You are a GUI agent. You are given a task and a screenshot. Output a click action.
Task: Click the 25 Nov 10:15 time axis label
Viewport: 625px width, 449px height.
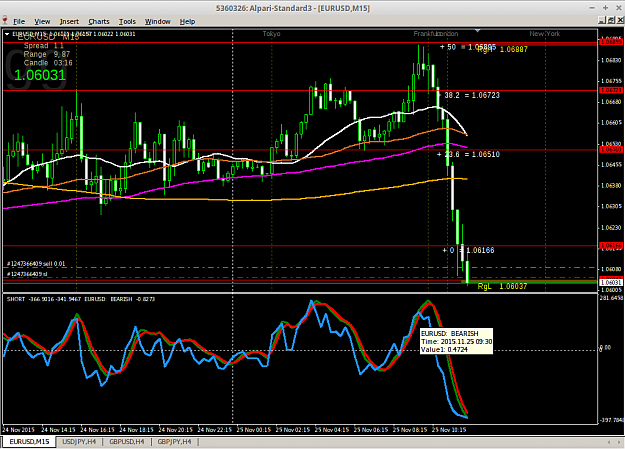449,430
